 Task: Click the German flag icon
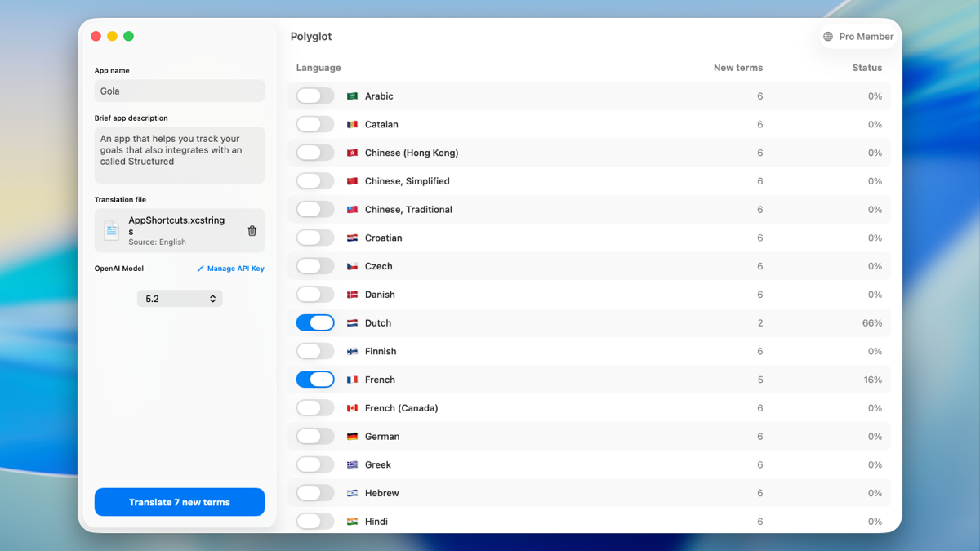coord(352,436)
